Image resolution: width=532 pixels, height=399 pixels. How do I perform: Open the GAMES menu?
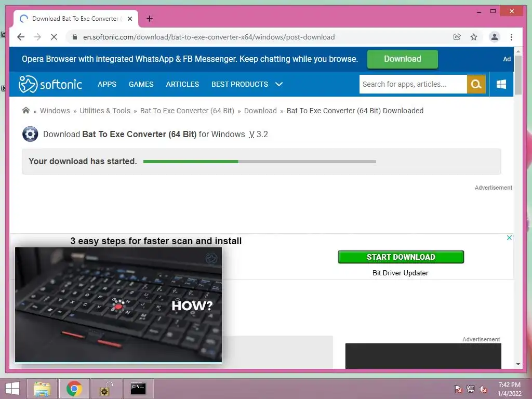pyautogui.click(x=141, y=84)
